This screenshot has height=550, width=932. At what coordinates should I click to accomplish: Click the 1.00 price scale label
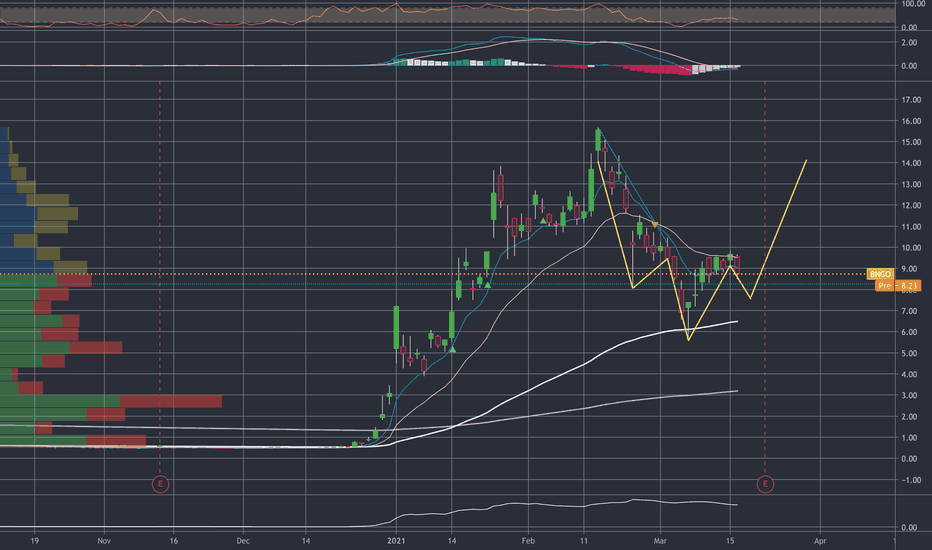point(911,438)
